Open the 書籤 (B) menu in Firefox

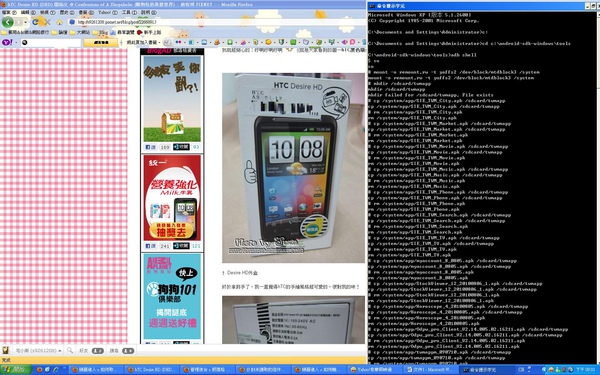tap(86, 12)
